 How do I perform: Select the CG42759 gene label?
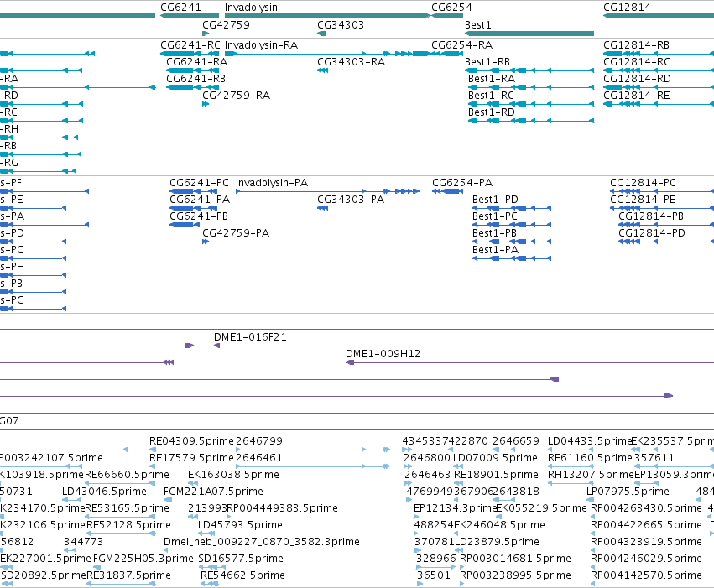(226, 24)
